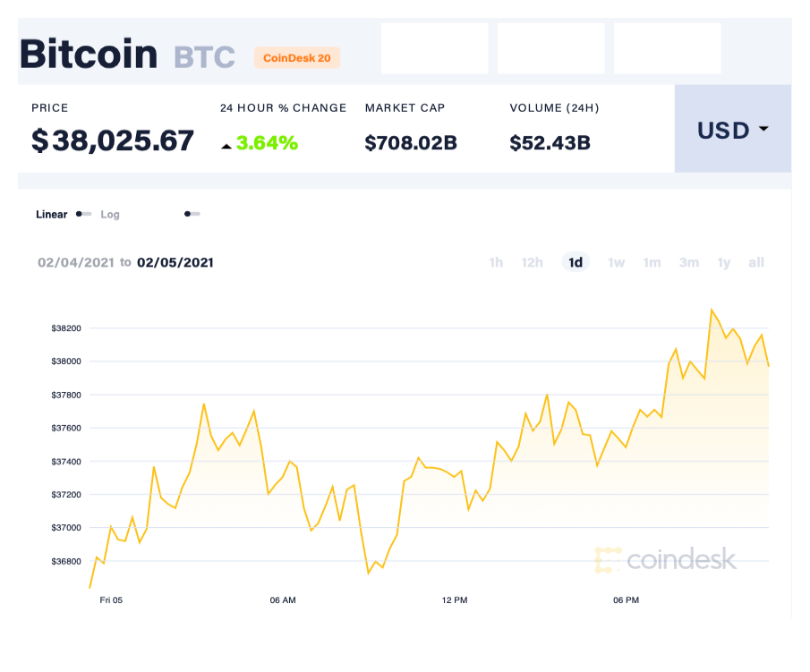
Task: Choose the 3m time range
Action: 689,262
